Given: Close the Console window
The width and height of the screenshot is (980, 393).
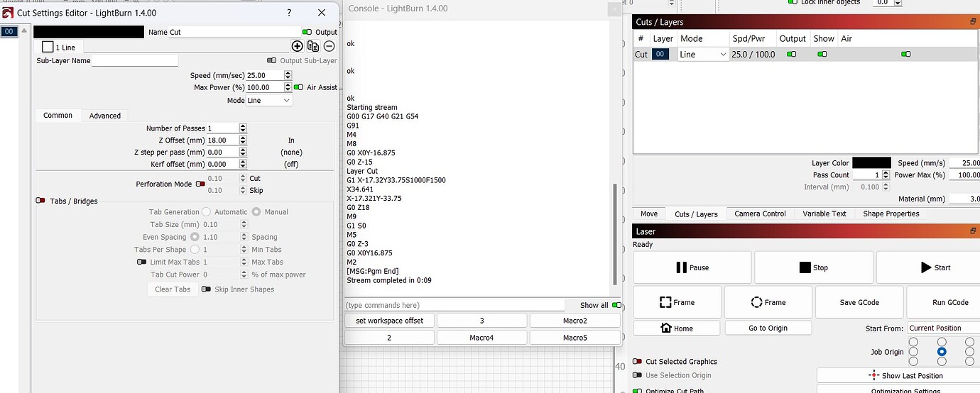Looking at the screenshot, I should click(x=614, y=9).
